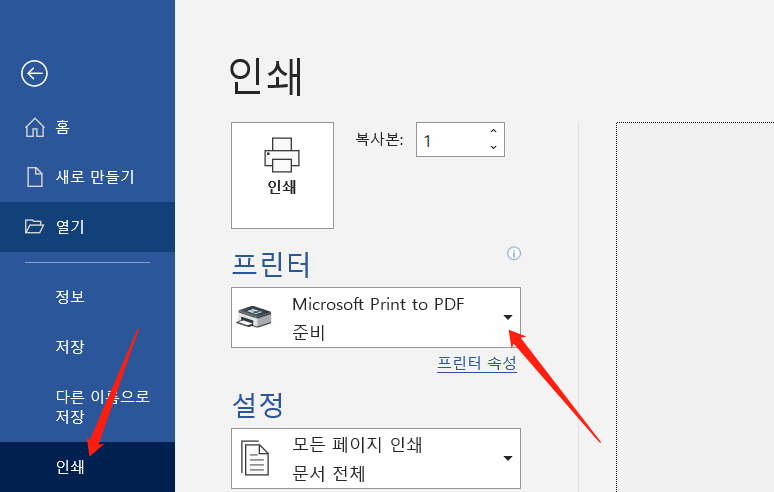Click the house icon beside 홈
The height and width of the screenshot is (492, 774).
35,127
